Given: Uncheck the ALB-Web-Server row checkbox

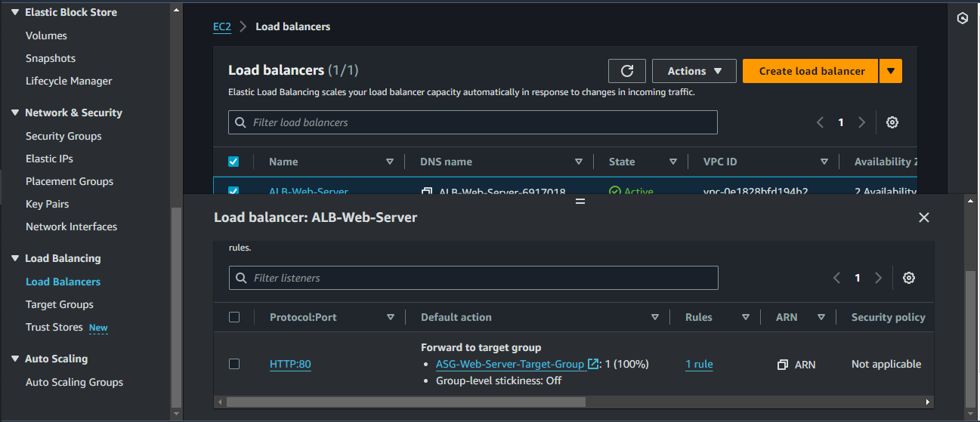Looking at the screenshot, I should pos(233,192).
